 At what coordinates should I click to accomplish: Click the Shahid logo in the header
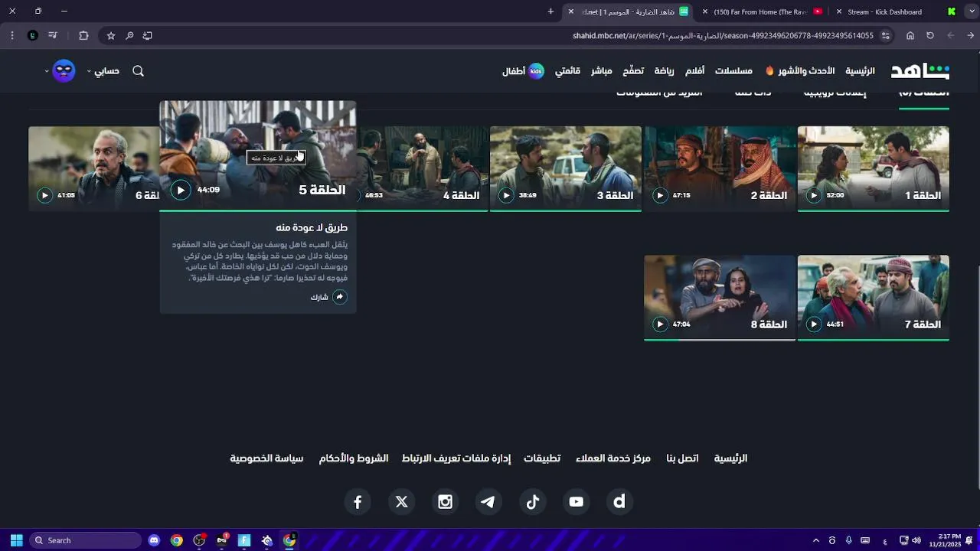[920, 70]
